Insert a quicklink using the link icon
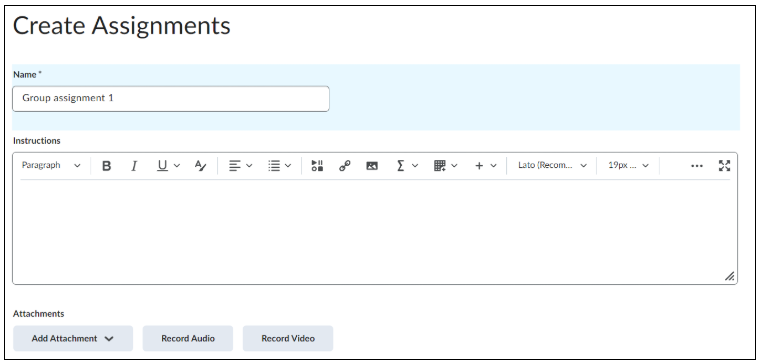The width and height of the screenshot is (759, 362). pos(345,166)
